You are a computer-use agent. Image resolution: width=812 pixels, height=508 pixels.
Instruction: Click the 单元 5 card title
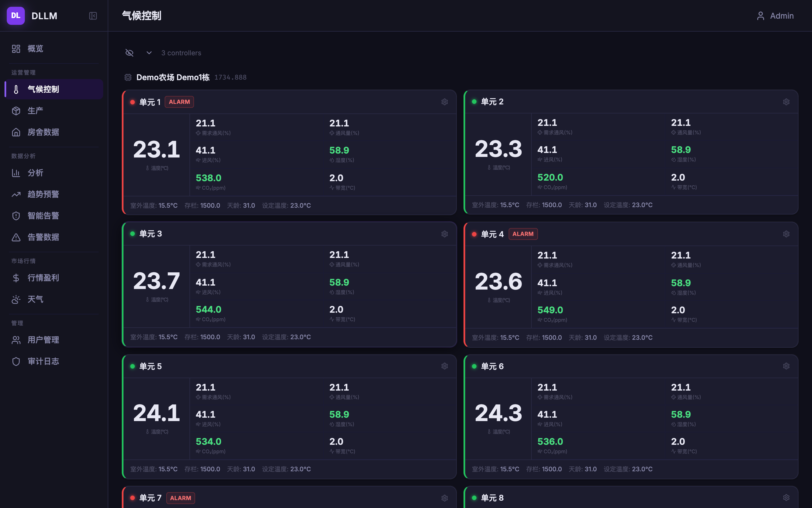[151, 366]
